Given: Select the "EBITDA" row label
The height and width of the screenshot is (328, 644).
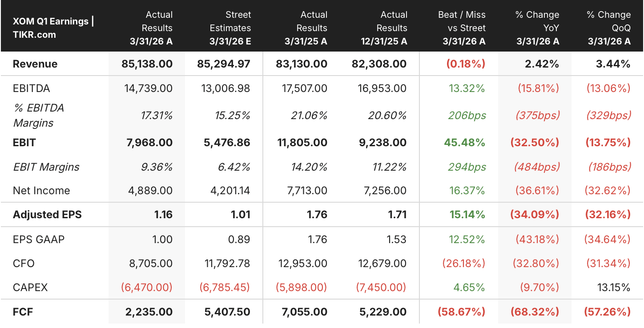Looking at the screenshot, I should tap(31, 88).
